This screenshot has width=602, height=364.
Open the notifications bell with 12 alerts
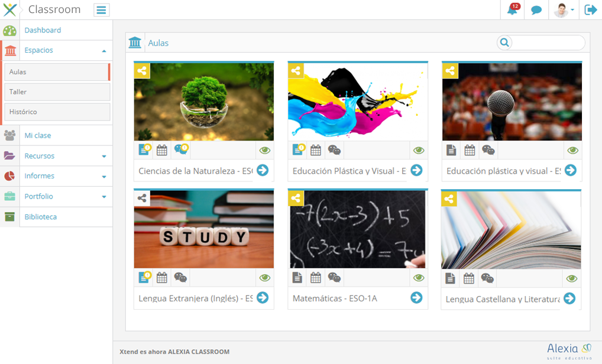(x=513, y=9)
